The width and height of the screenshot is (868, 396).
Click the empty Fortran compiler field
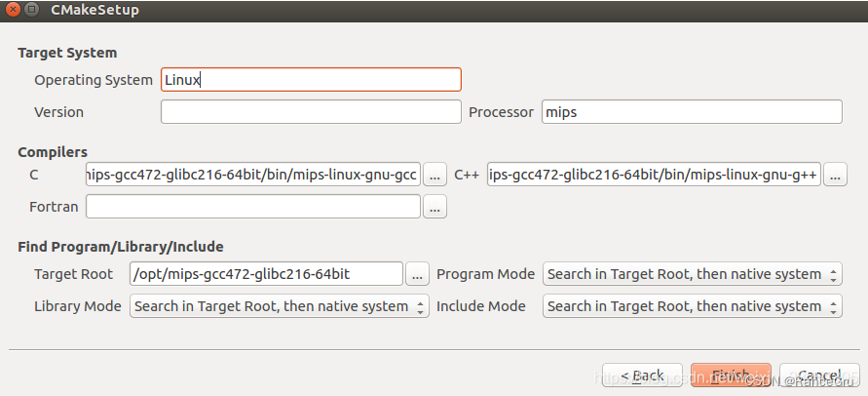(253, 208)
